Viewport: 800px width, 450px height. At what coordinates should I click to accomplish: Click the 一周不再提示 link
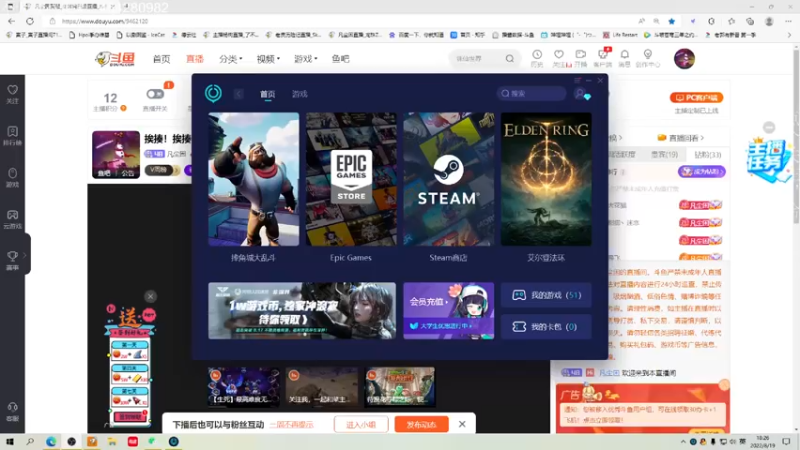pyautogui.click(x=292, y=424)
